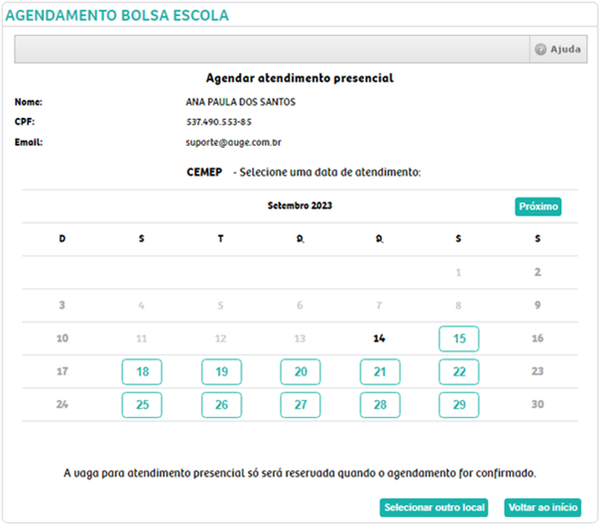Click the Setembro 2023 month header
The width and height of the screenshot is (601, 526).
(x=300, y=206)
